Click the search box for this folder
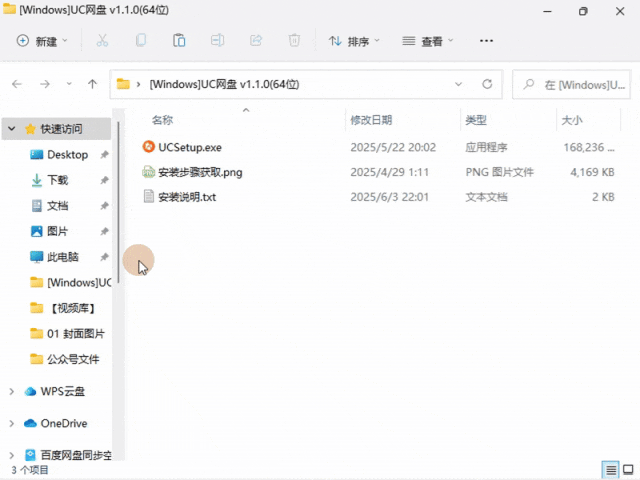The height and width of the screenshot is (480, 640). (572, 84)
